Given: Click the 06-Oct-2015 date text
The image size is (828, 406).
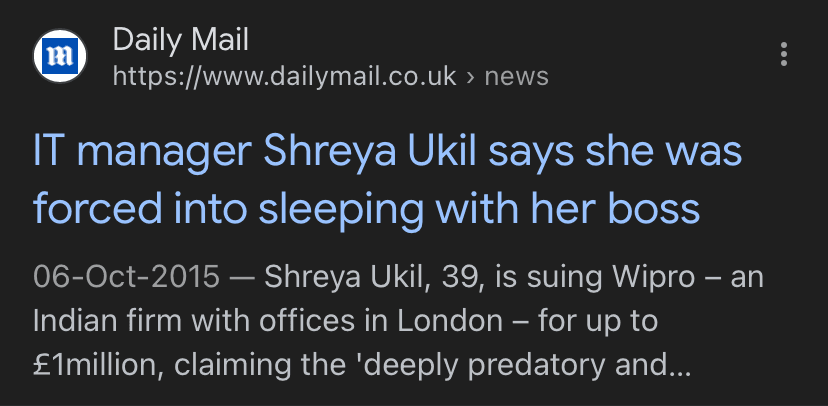Looking at the screenshot, I should pos(124,276).
